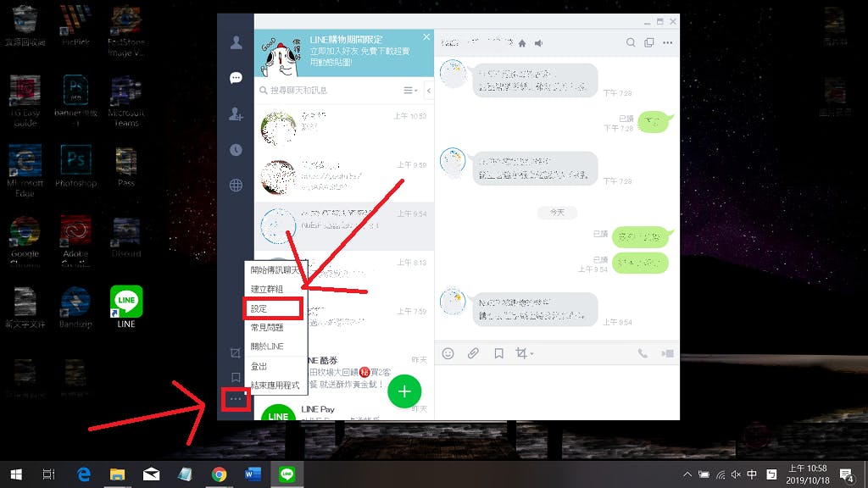Viewport: 868px width, 488px height.
Task: Open the LINE Pay chat row
Action: [x=344, y=411]
